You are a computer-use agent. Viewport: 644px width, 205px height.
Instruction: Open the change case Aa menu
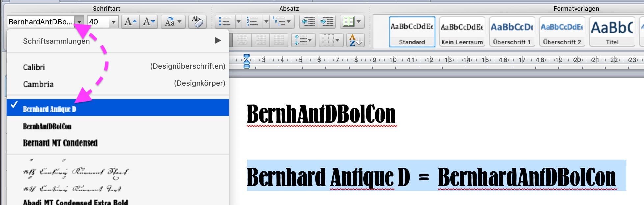(x=173, y=22)
